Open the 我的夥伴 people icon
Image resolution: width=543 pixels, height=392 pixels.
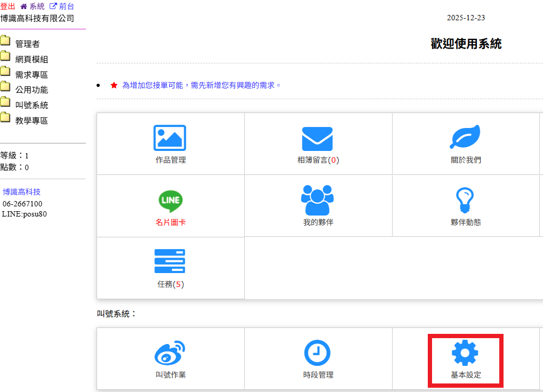(317, 201)
